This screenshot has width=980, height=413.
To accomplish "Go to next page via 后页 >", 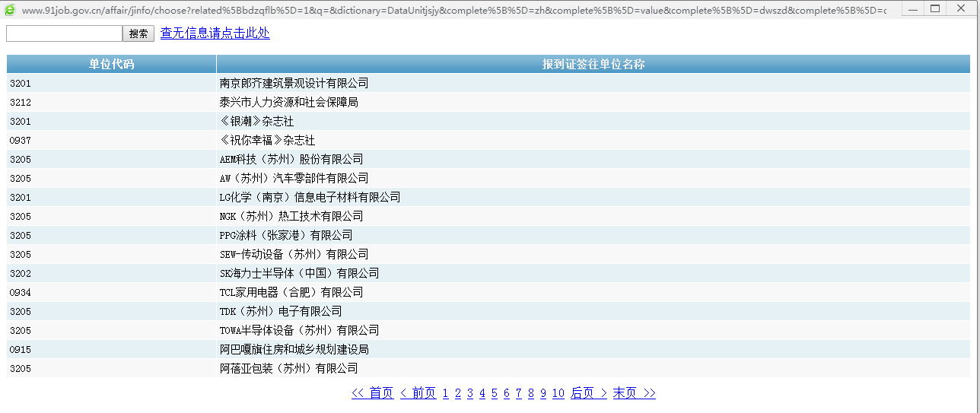I will (589, 393).
